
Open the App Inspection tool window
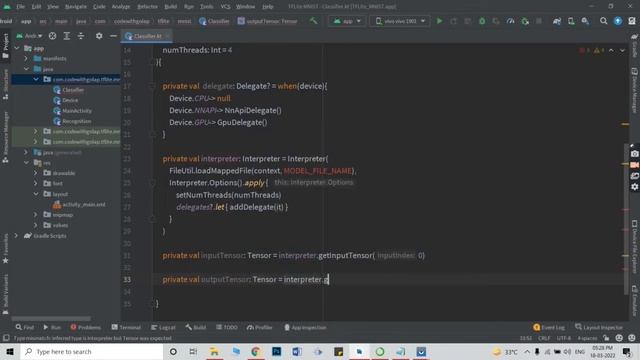pyautogui.click(x=305, y=327)
